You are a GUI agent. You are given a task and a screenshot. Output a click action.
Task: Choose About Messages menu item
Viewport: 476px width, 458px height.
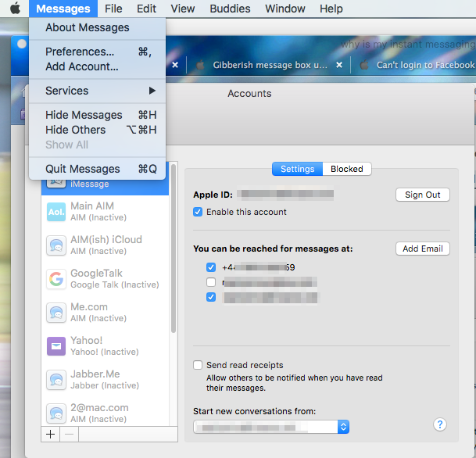tap(98, 27)
